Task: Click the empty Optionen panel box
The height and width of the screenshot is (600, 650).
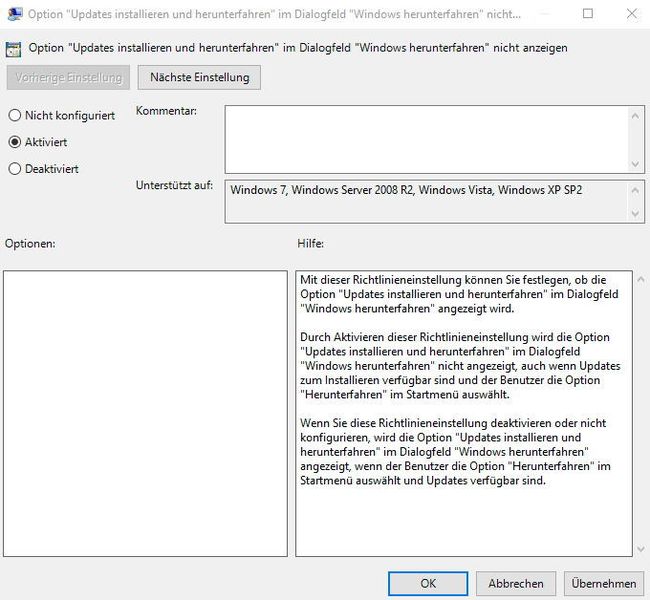Action: [145, 413]
